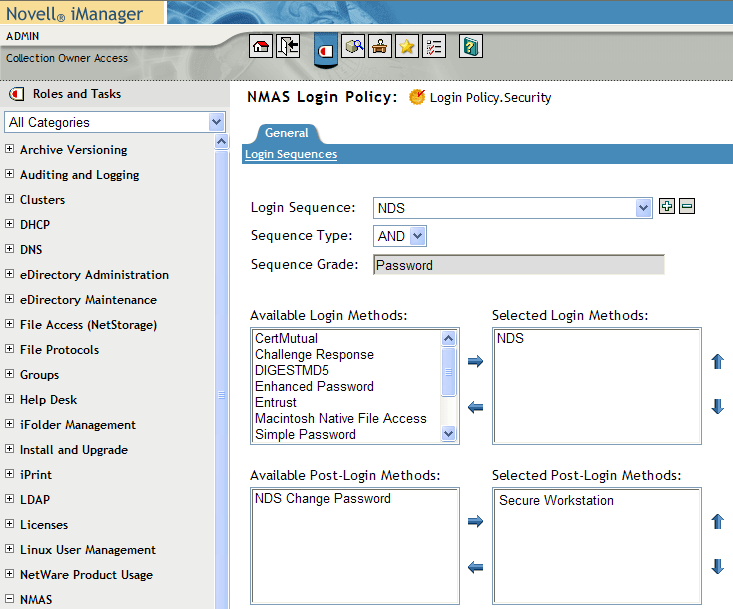Viewport: 733px width, 609px height.
Task: Open NetWare Product Usage category
Action: point(86,575)
